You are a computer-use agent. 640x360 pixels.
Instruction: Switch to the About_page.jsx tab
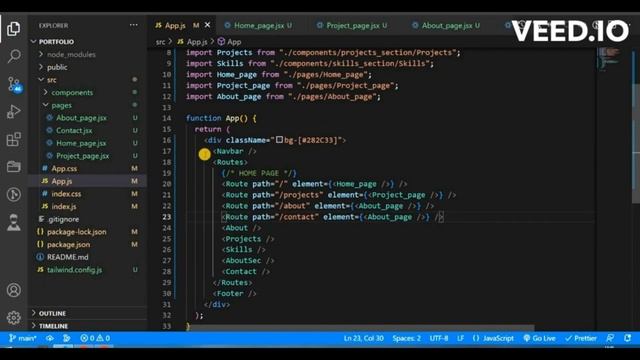(x=447, y=25)
